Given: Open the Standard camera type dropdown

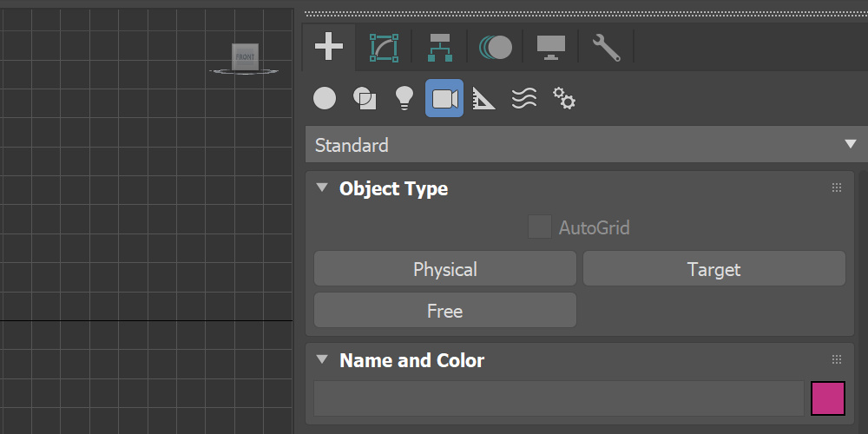Looking at the screenshot, I should 586,144.
